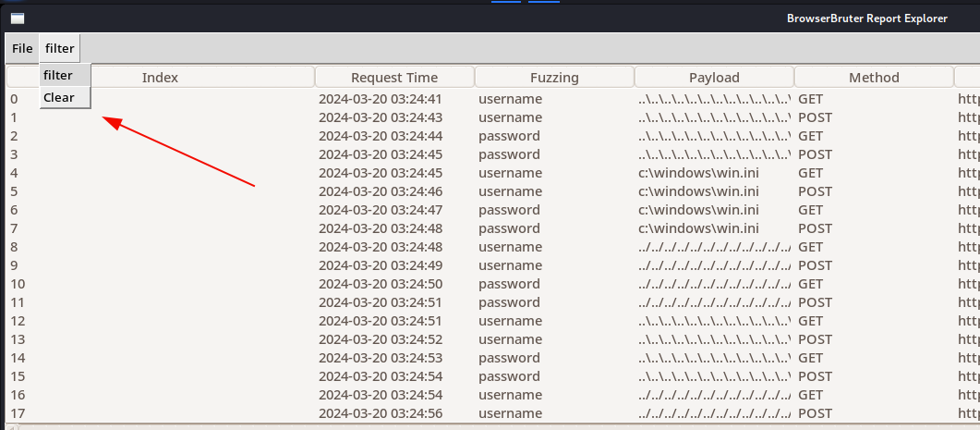Select the row timestamped 03:24:49
The height and width of the screenshot is (430, 980).
coord(492,265)
